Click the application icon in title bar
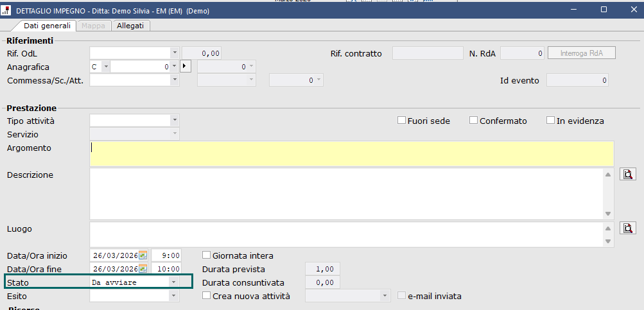The width and height of the screenshot is (644, 310). pos(6,11)
